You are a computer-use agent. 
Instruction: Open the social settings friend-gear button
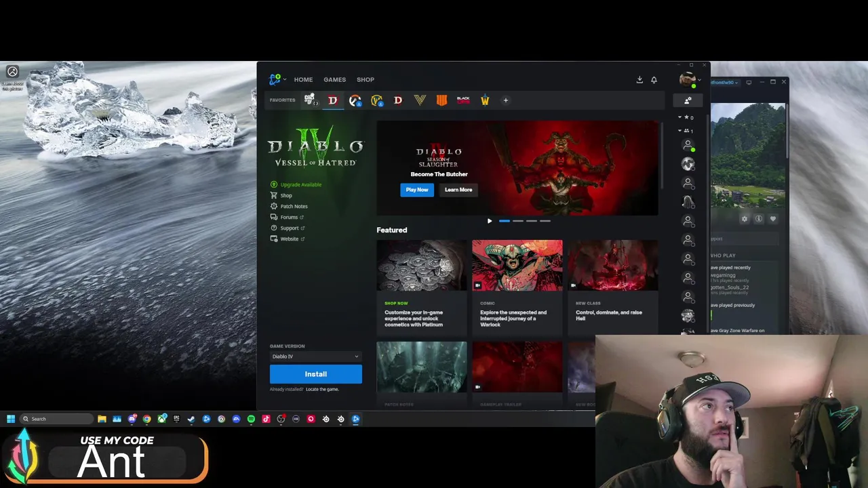[x=688, y=100]
